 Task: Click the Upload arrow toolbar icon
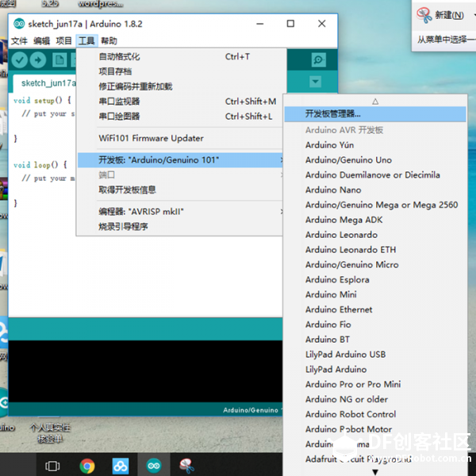[37, 60]
